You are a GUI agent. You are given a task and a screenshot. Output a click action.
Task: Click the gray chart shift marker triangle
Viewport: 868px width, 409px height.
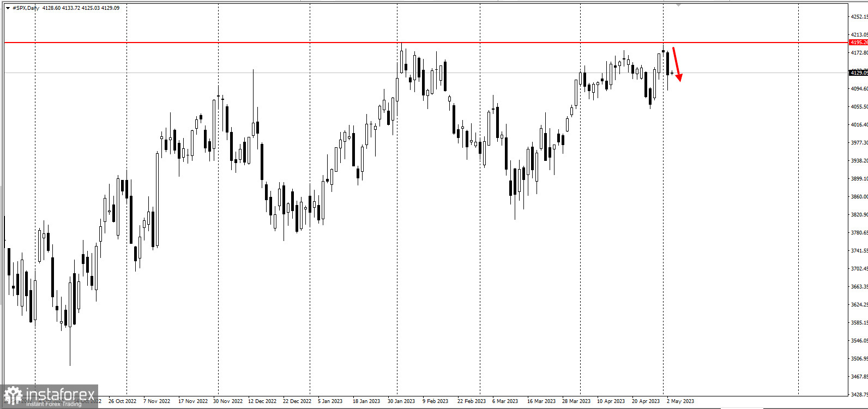point(678,4)
